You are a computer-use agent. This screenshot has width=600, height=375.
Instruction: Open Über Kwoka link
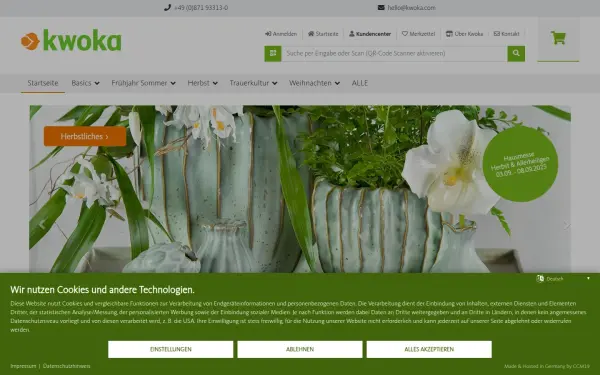tap(465, 34)
